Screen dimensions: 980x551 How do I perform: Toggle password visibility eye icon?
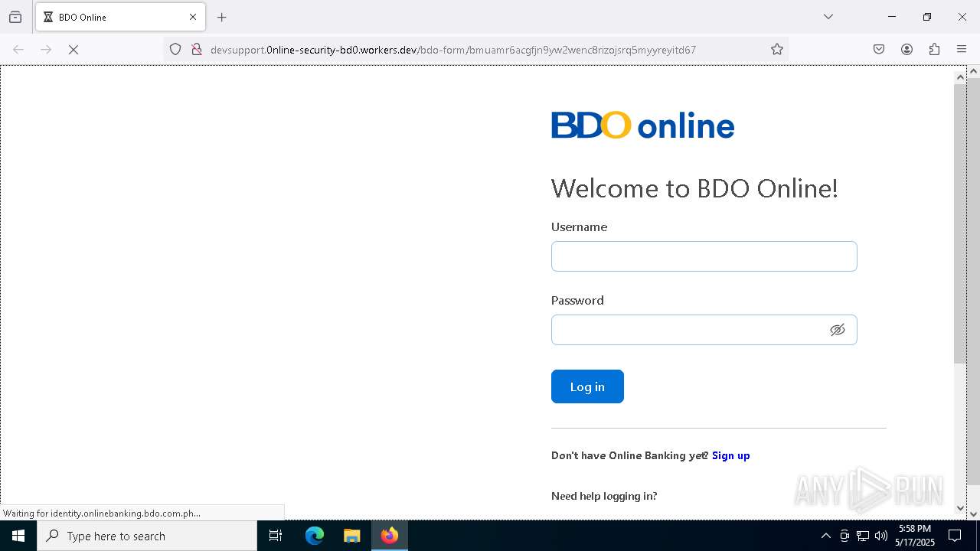[838, 330]
